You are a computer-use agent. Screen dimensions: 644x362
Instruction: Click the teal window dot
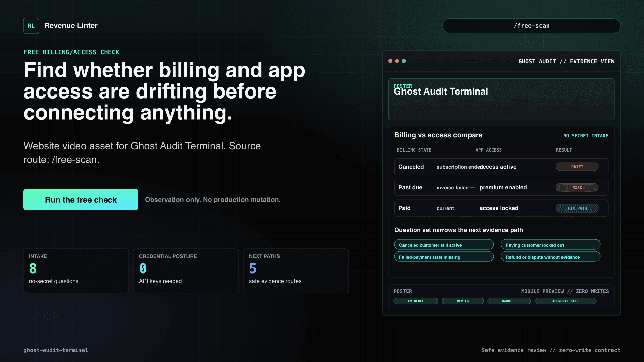tap(404, 61)
